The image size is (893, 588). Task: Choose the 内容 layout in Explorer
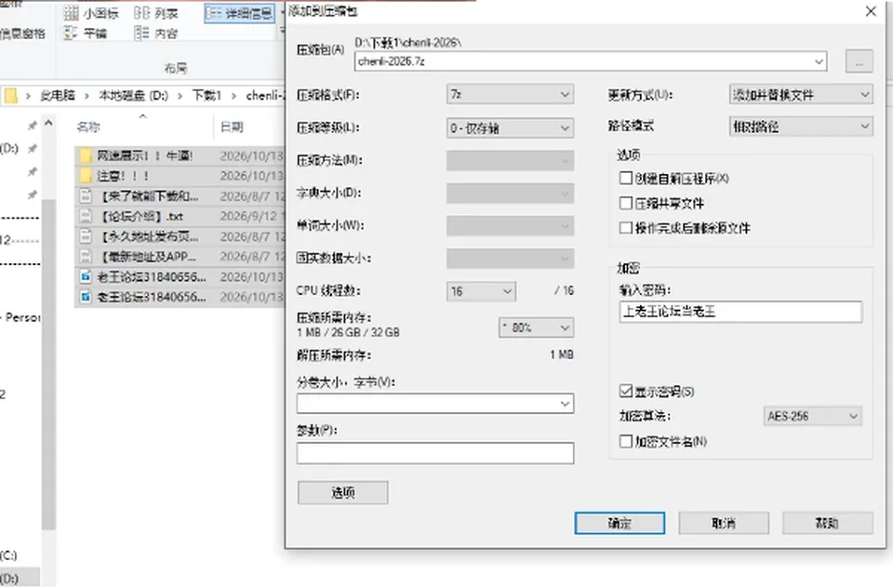pyautogui.click(x=156, y=33)
